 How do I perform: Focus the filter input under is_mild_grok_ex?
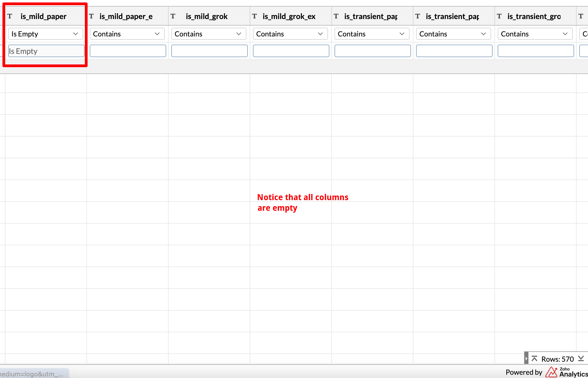(x=291, y=51)
